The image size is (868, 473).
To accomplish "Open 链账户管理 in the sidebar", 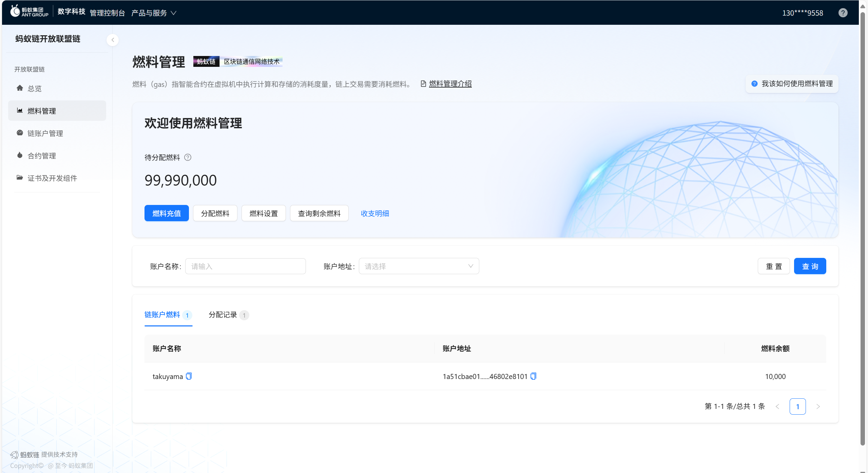I will click(45, 133).
